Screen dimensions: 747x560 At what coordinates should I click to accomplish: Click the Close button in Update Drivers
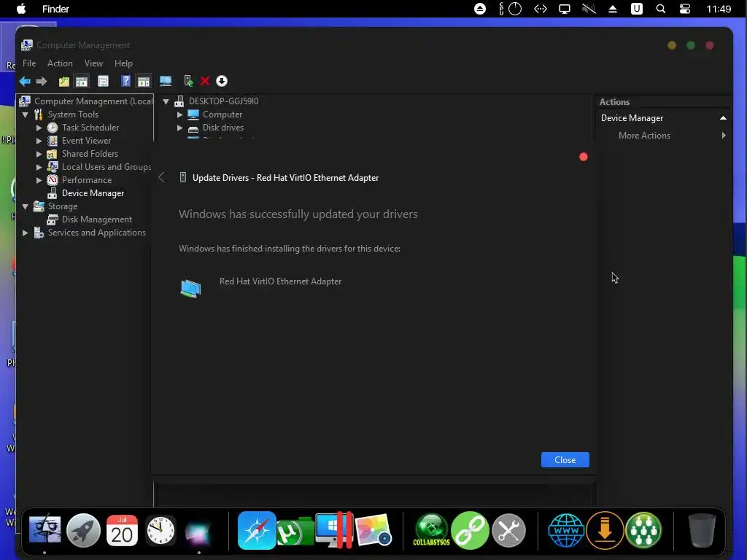(565, 460)
